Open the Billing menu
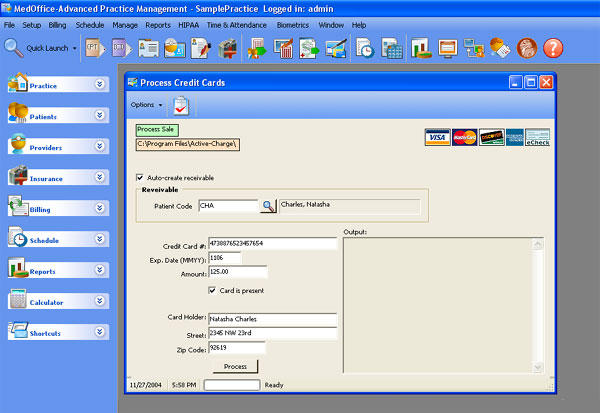 tap(59, 23)
